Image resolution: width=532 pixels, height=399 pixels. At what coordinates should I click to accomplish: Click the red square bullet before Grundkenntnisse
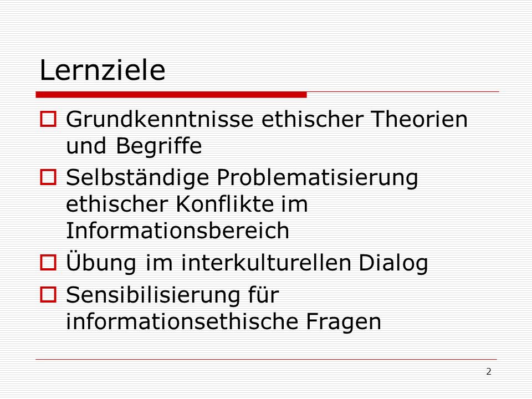coord(48,119)
